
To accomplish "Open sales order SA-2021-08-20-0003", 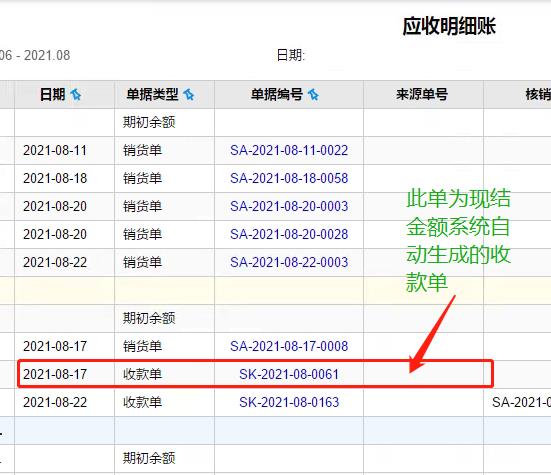I will (289, 206).
